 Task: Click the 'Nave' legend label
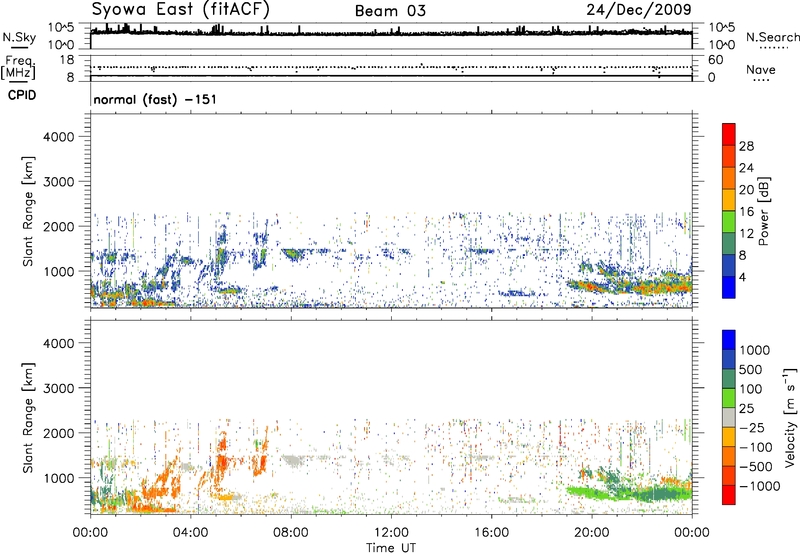pyautogui.click(x=761, y=69)
